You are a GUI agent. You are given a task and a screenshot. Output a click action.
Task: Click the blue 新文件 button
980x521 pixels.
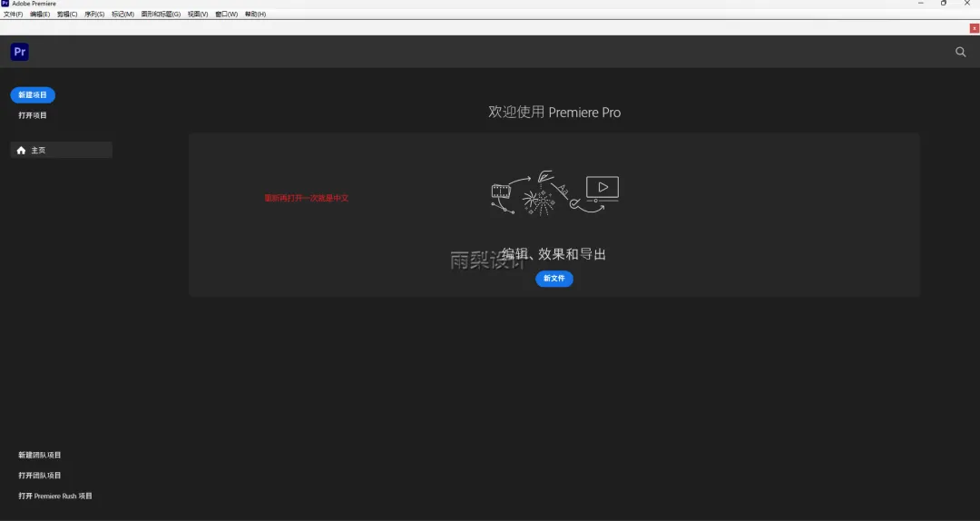coord(554,279)
